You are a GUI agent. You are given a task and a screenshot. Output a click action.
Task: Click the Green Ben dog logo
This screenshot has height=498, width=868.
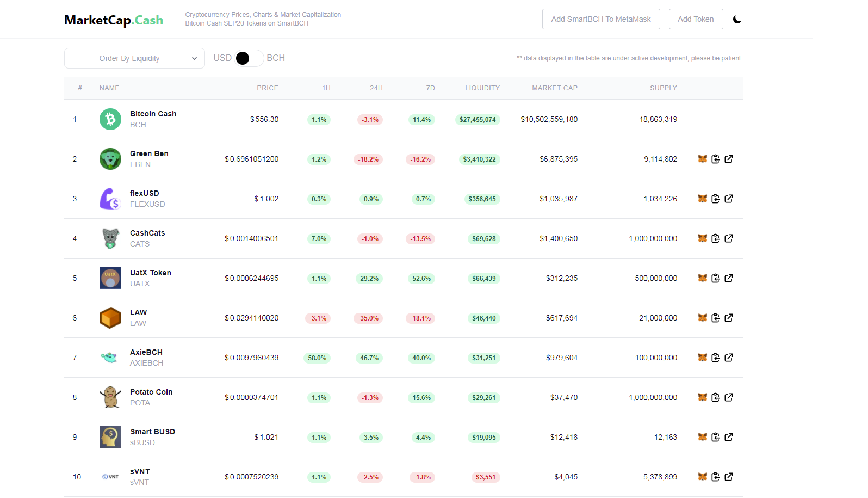110,159
